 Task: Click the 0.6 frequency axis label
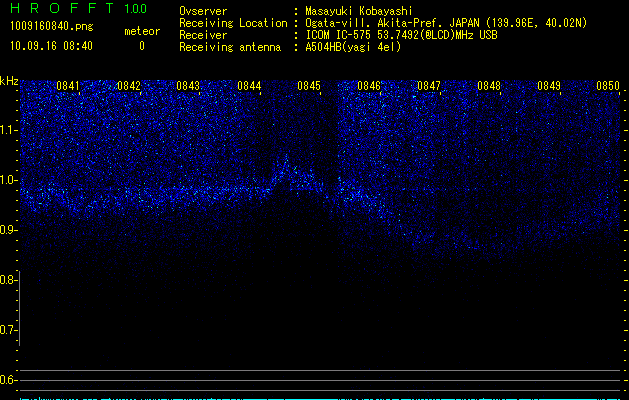click(x=8, y=380)
